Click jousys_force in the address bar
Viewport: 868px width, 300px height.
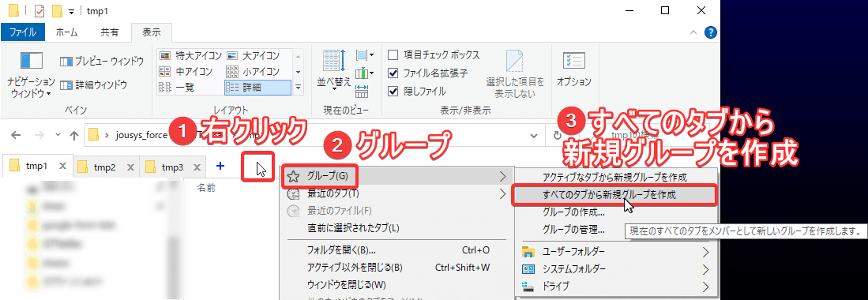coord(141,135)
